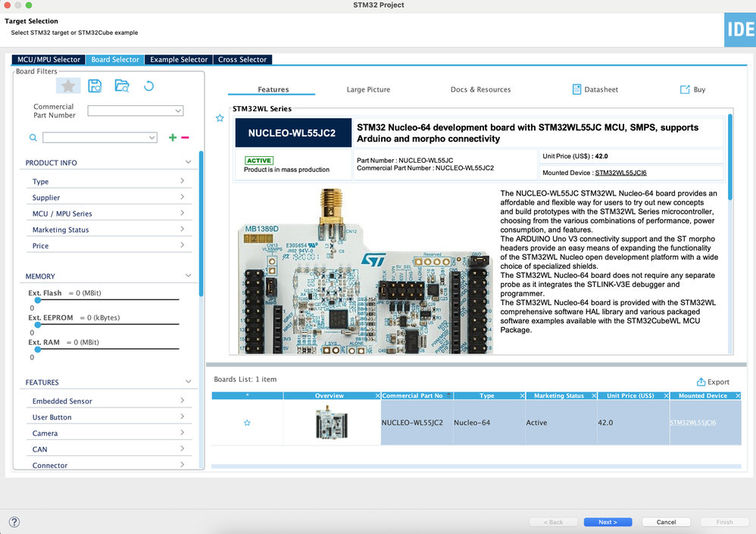The width and height of the screenshot is (756, 534).
Task: Expand the Price filter
Action: click(183, 245)
